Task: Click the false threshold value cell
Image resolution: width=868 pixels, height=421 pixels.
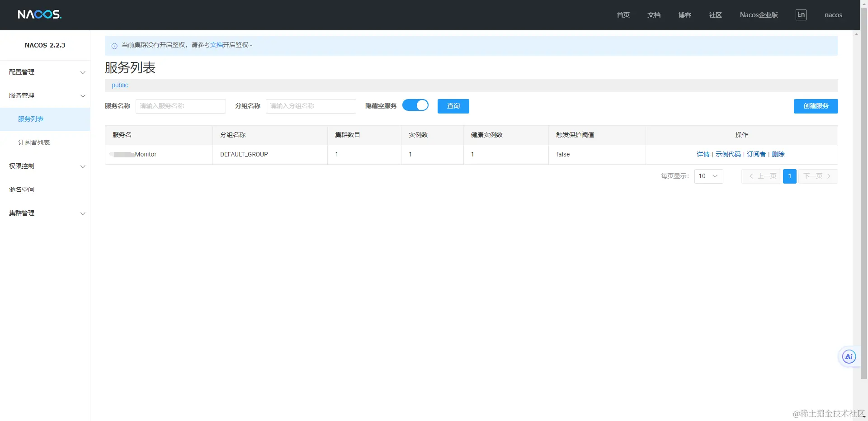Action: [x=597, y=154]
